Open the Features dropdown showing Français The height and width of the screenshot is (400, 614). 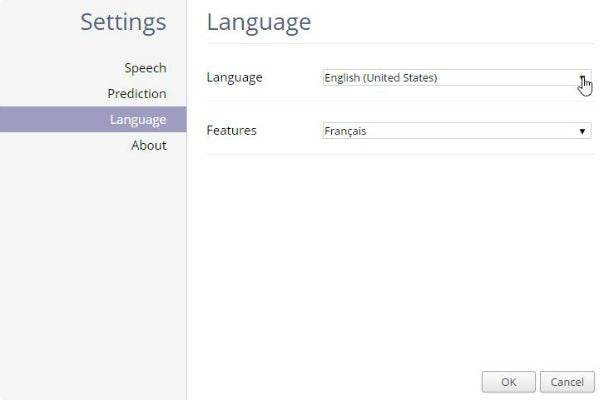point(457,131)
